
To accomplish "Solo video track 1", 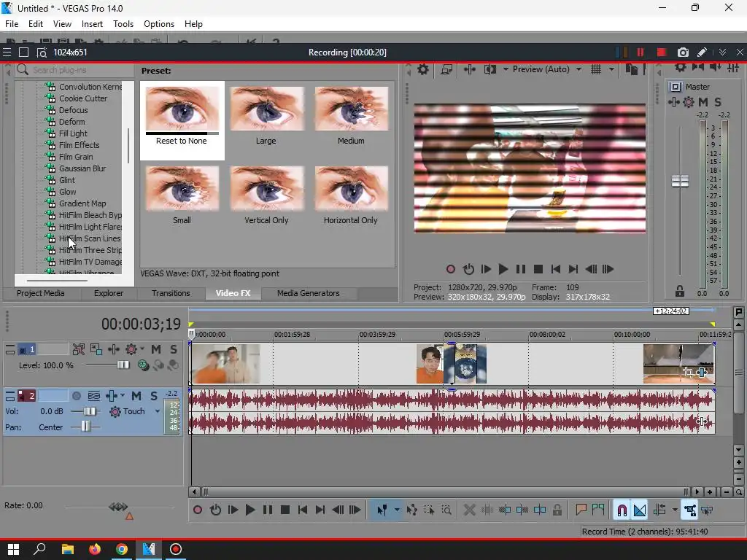I will pos(174,349).
